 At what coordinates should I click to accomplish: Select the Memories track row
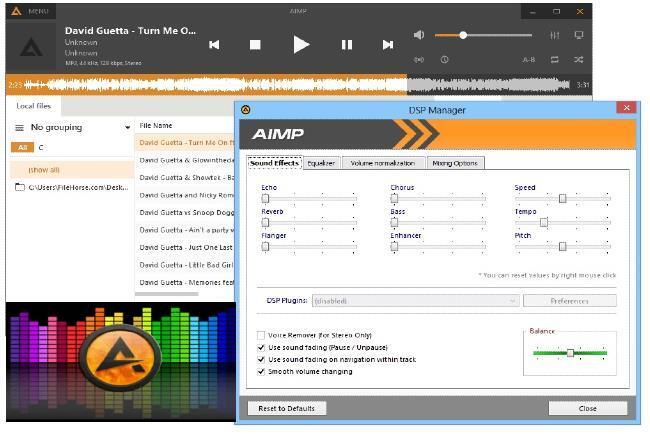click(185, 282)
